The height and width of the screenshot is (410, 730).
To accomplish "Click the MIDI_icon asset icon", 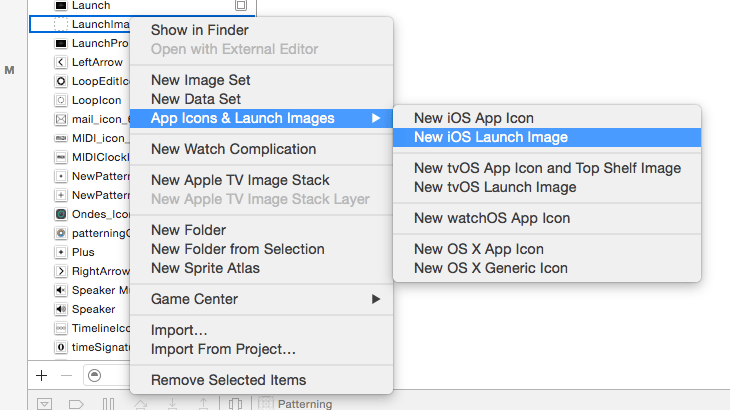I will 61,138.
